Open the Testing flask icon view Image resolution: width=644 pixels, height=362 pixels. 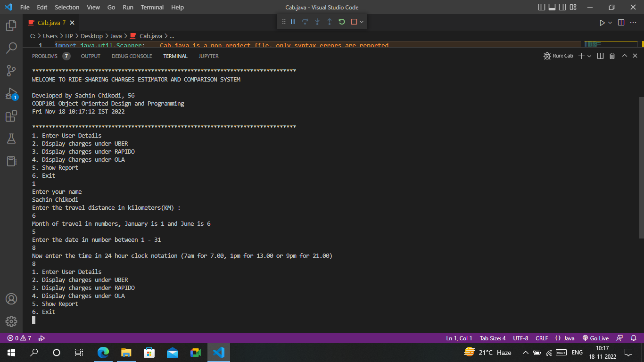(x=11, y=139)
